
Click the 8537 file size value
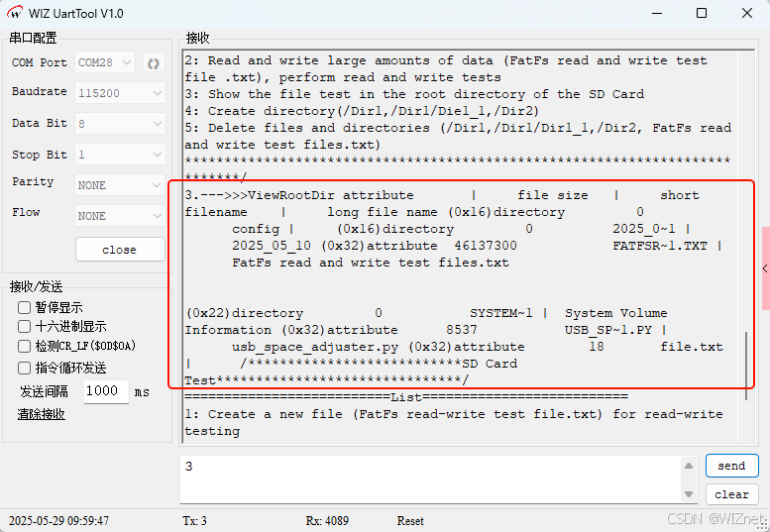[x=462, y=330]
